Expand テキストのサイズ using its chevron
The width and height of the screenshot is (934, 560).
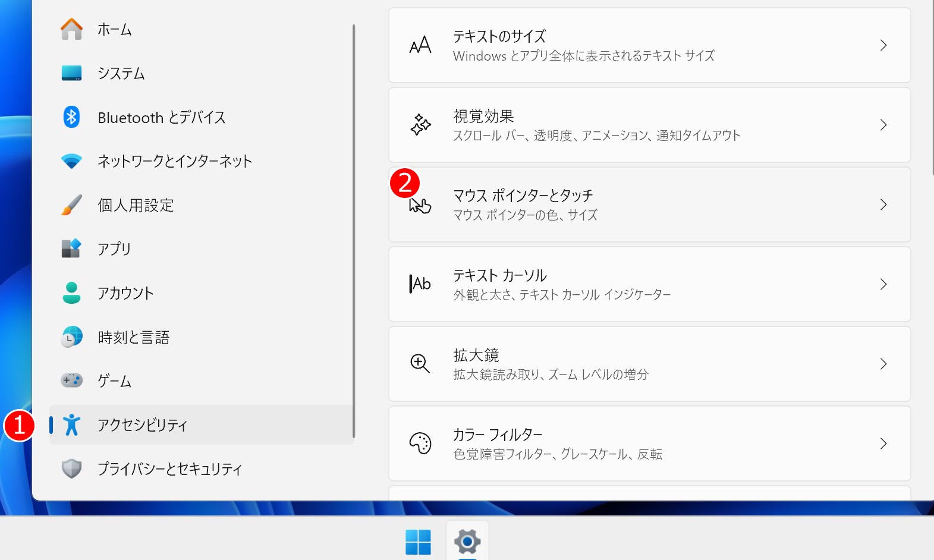pyautogui.click(x=883, y=45)
